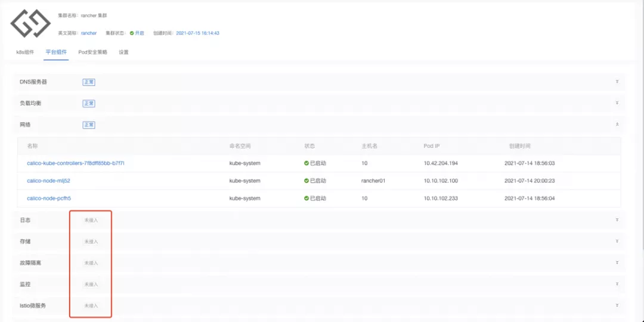
Task: Click creation time 2021-07-14 18:56:04
Action: click(530, 199)
